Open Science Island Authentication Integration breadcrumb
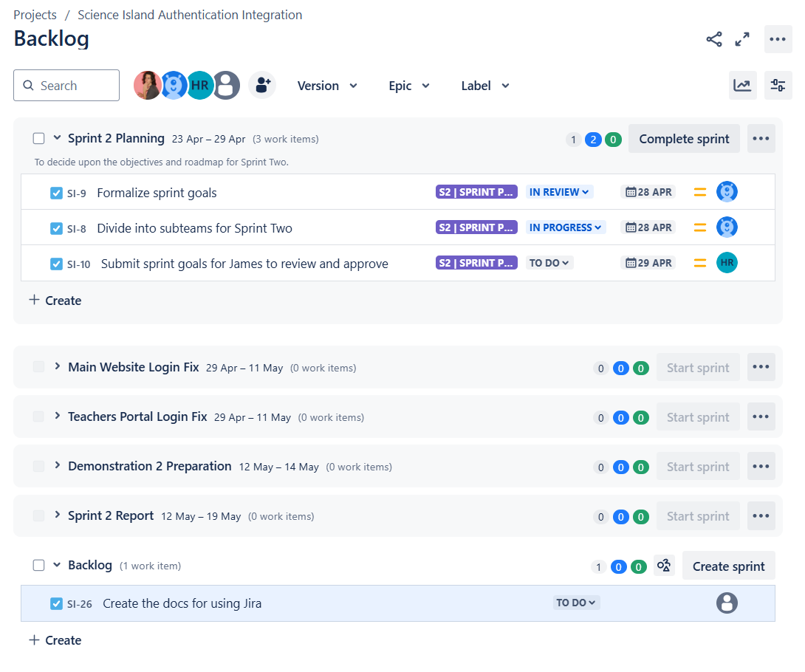Image resolution: width=805 pixels, height=672 pixels. [x=190, y=14]
